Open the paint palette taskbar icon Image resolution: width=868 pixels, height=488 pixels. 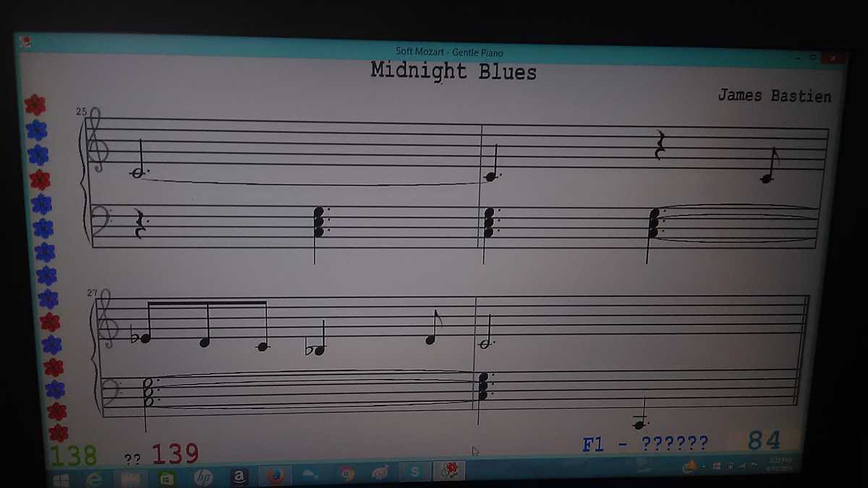380,473
